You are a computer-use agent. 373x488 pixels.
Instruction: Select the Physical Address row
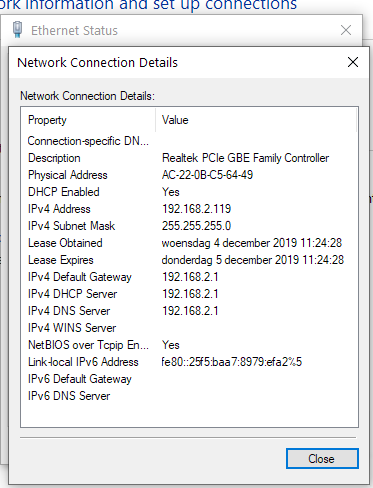pyautogui.click(x=189, y=175)
